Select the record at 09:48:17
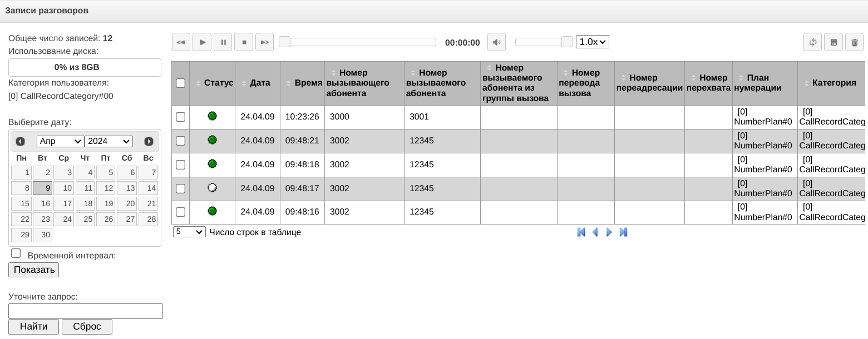This screenshot has height=339, width=868. coord(180,188)
